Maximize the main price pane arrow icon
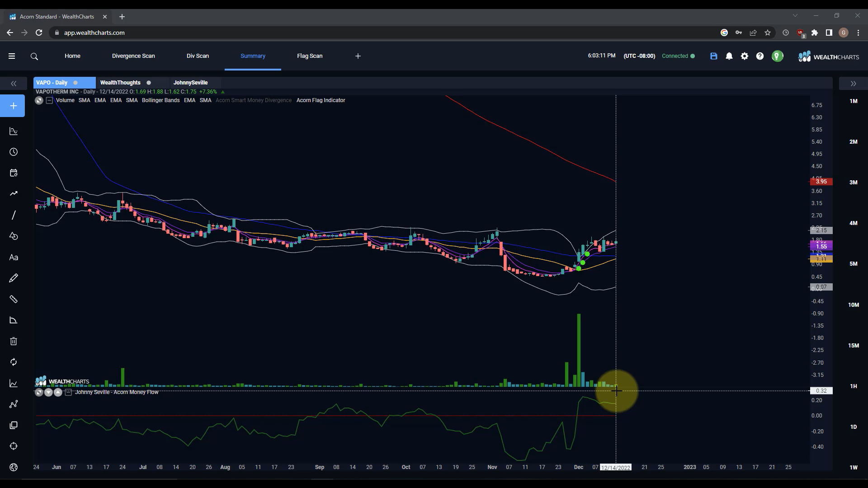Image resolution: width=868 pixels, height=488 pixels. click(x=39, y=100)
